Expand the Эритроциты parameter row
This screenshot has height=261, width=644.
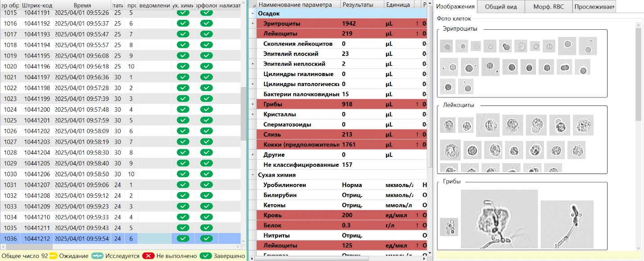pos(252,23)
